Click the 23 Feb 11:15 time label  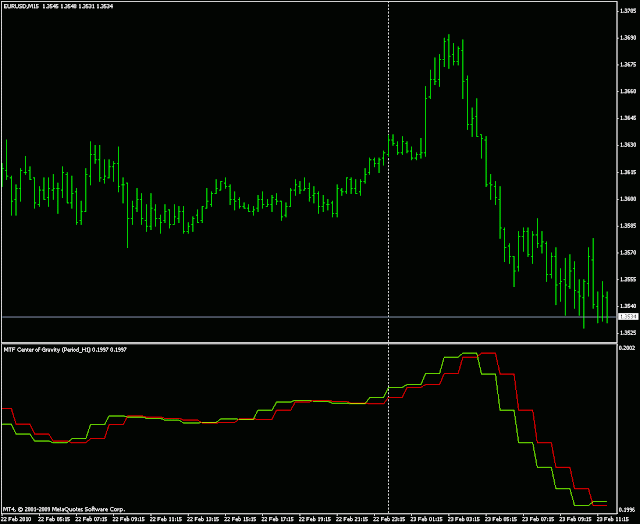click(611, 520)
